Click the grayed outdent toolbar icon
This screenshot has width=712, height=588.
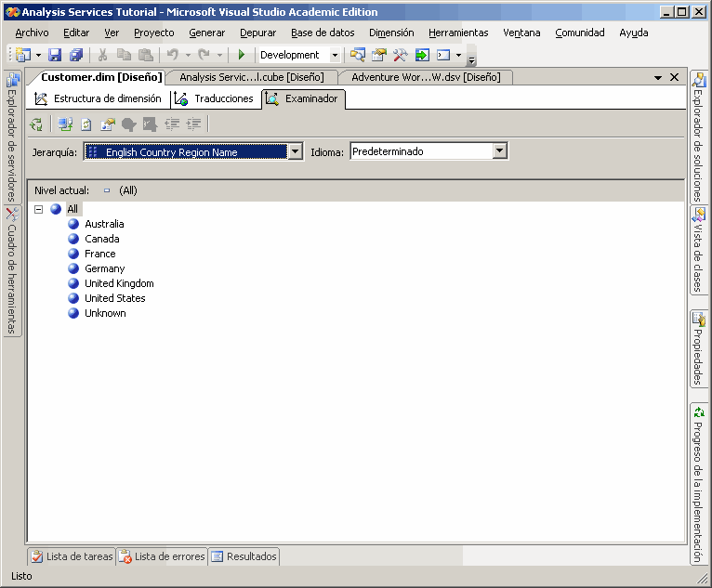point(172,124)
